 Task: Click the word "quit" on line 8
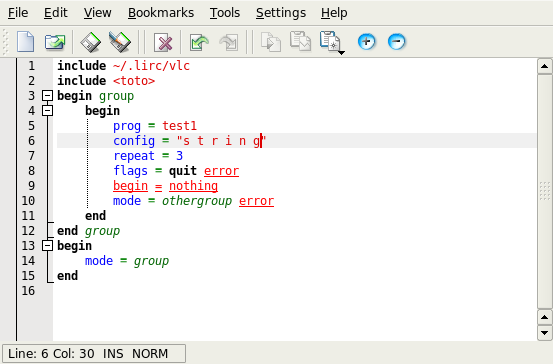pos(183,171)
